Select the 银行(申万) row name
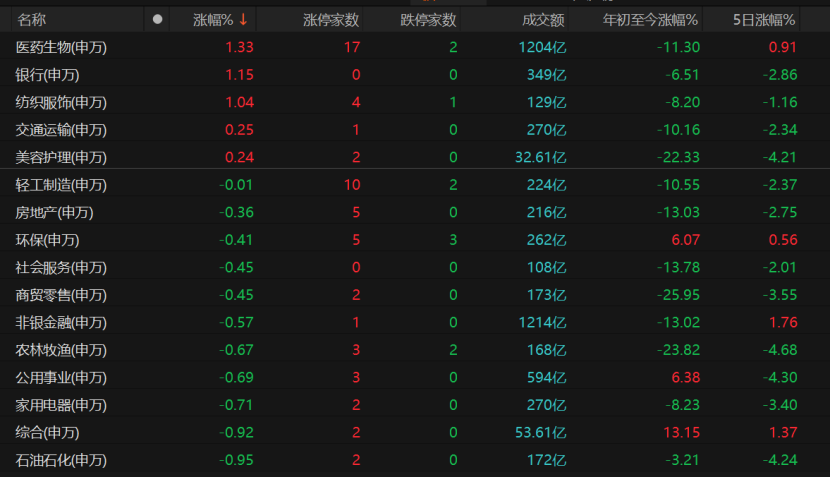This screenshot has height=477, width=830. click(x=47, y=75)
